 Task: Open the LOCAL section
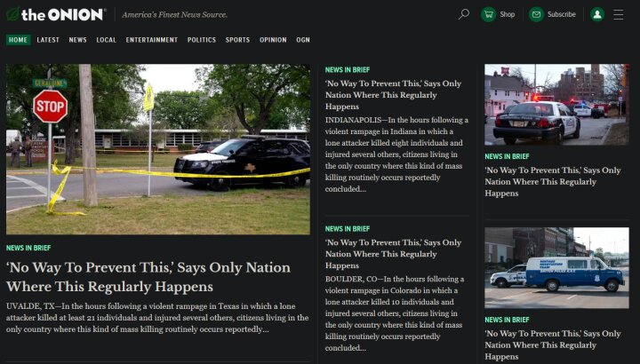click(106, 40)
